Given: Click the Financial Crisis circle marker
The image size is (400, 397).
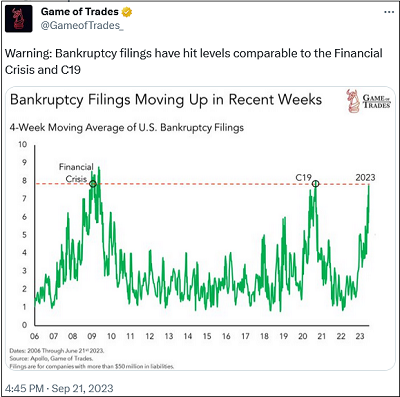Looking at the screenshot, I should coord(93,184).
